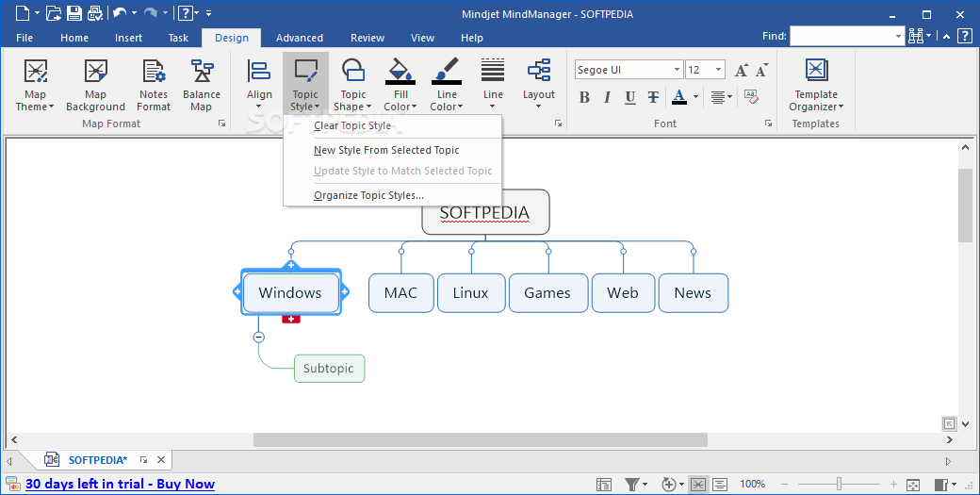Toggle Underline formatting
The height and width of the screenshot is (495, 980).
pos(630,97)
